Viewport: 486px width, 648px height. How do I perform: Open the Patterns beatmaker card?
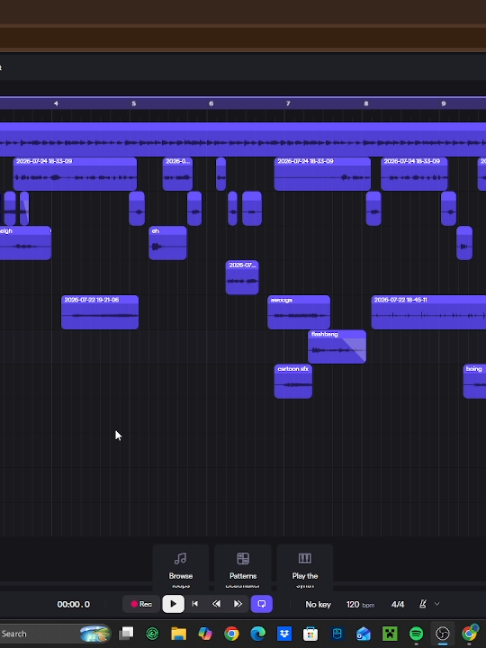pyautogui.click(x=243, y=568)
